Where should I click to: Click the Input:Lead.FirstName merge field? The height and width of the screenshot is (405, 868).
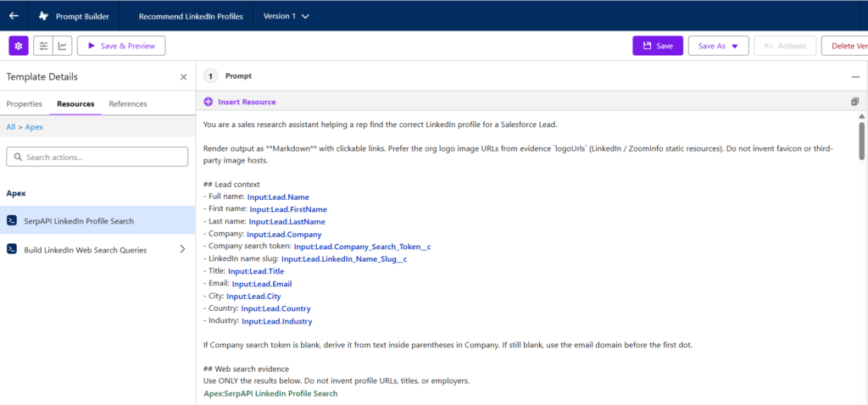pos(288,209)
